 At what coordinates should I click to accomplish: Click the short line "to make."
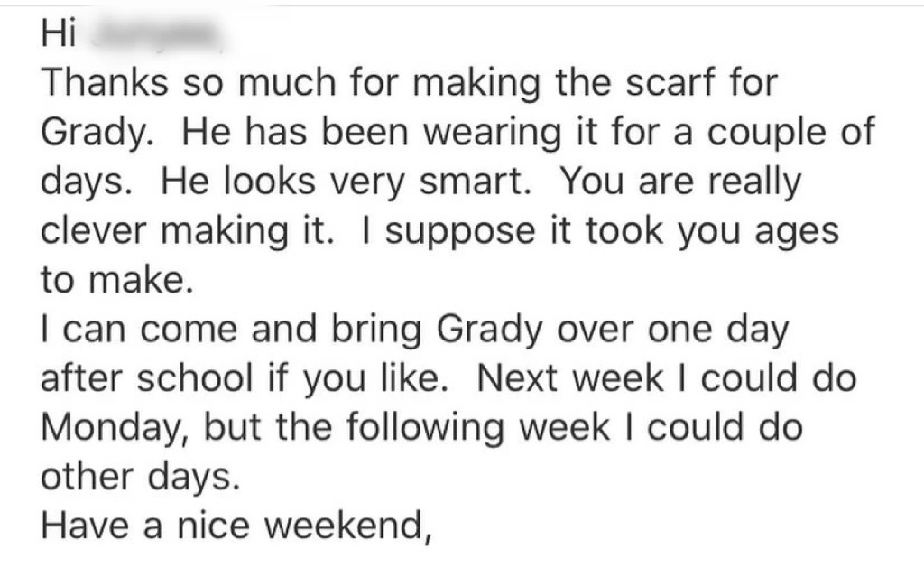pyautogui.click(x=117, y=280)
